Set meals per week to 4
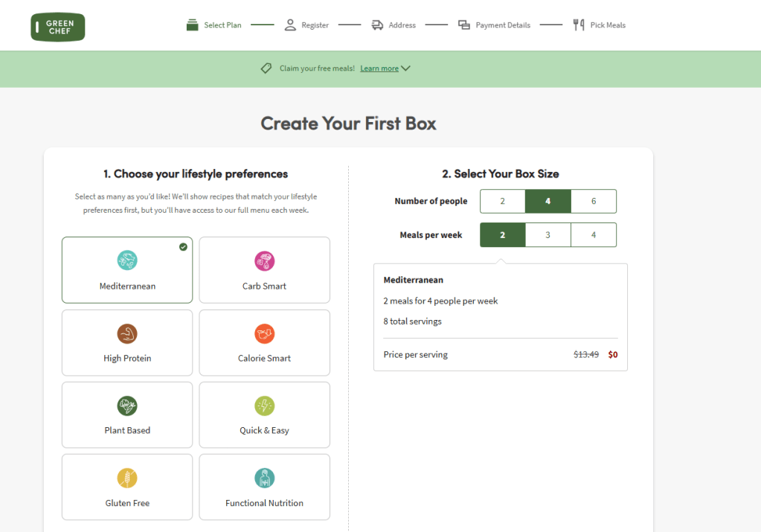This screenshot has width=761, height=532. (593, 235)
